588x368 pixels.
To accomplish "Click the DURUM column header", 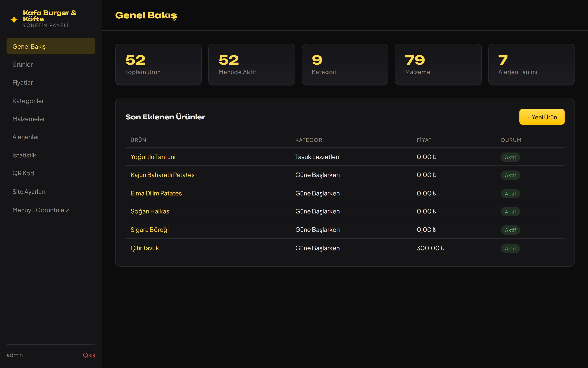I will pyautogui.click(x=511, y=140).
